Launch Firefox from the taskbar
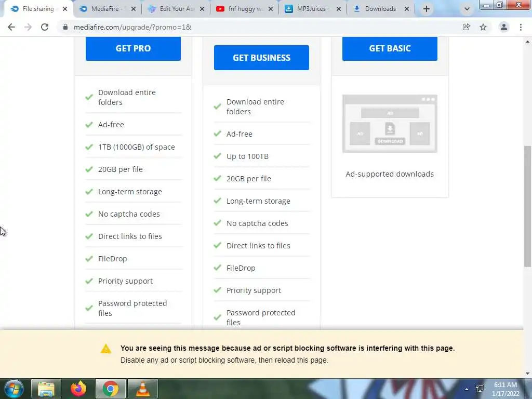 click(78, 389)
